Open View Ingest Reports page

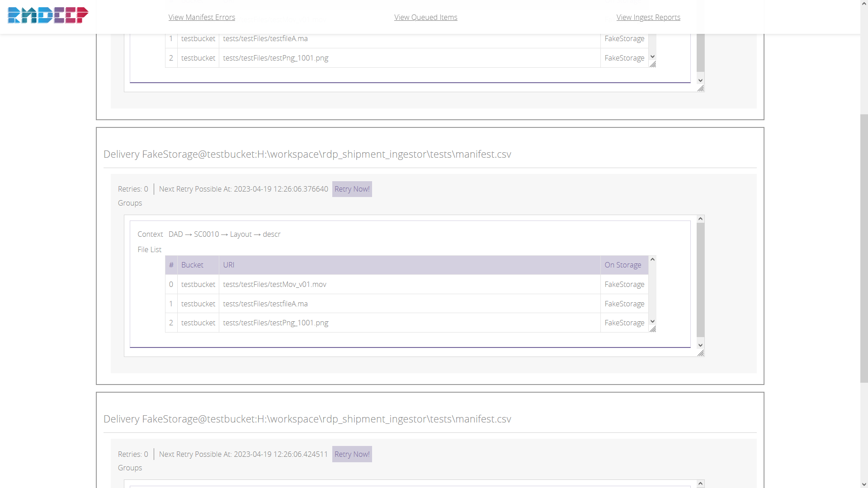(x=648, y=17)
